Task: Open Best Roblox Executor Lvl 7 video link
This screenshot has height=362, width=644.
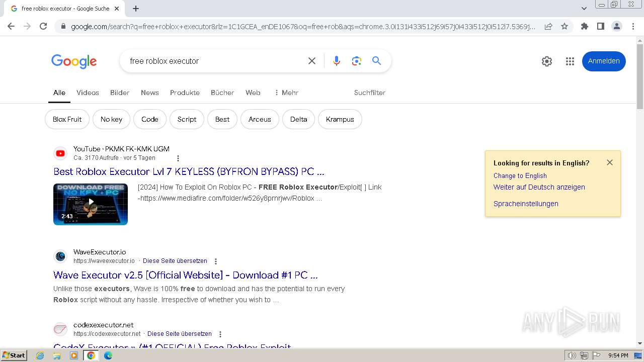Action: pyautogui.click(x=189, y=171)
